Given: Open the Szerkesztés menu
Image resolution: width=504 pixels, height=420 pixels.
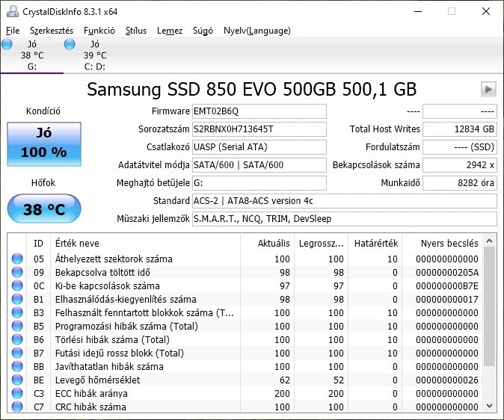Looking at the screenshot, I should pos(52,31).
